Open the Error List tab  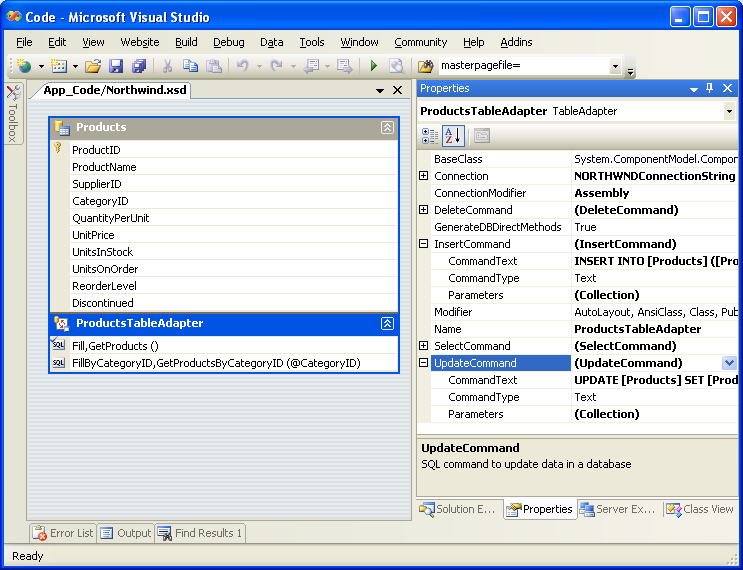pos(63,533)
